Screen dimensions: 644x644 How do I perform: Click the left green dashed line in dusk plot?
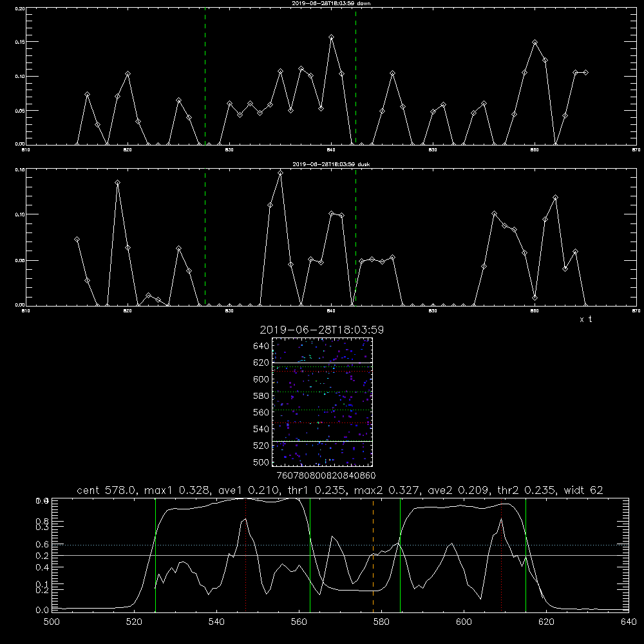tap(205, 237)
